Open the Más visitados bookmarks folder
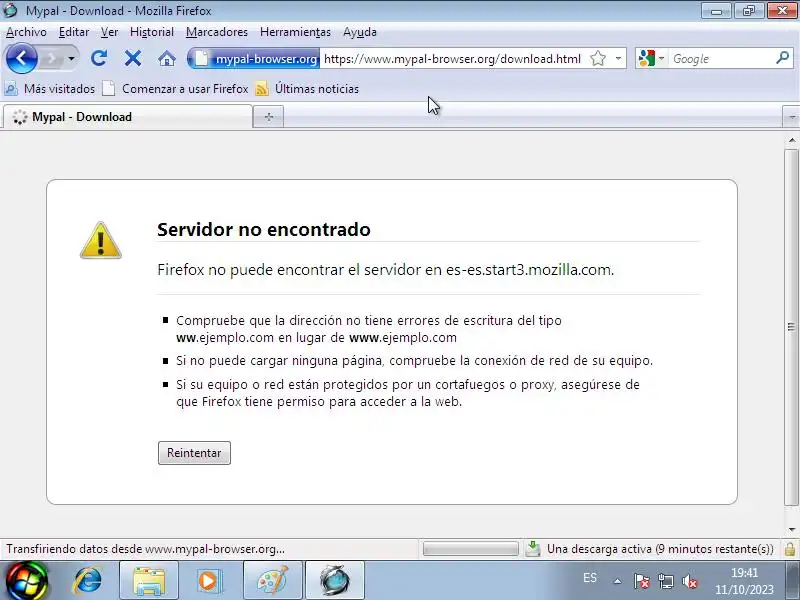The image size is (800, 600). 50,89
